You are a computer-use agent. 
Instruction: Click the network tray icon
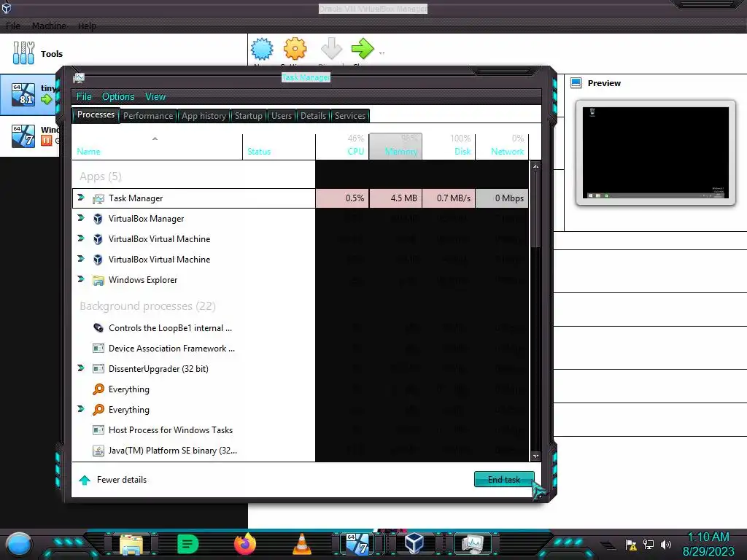pos(649,545)
